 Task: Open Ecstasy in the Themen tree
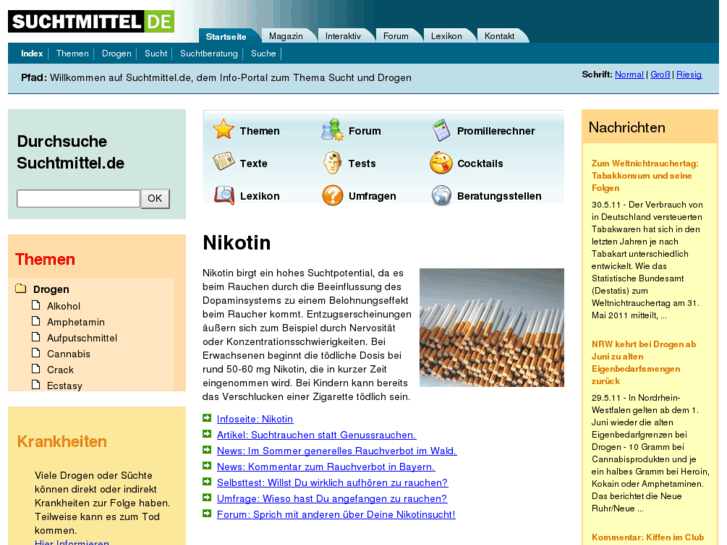tap(64, 385)
